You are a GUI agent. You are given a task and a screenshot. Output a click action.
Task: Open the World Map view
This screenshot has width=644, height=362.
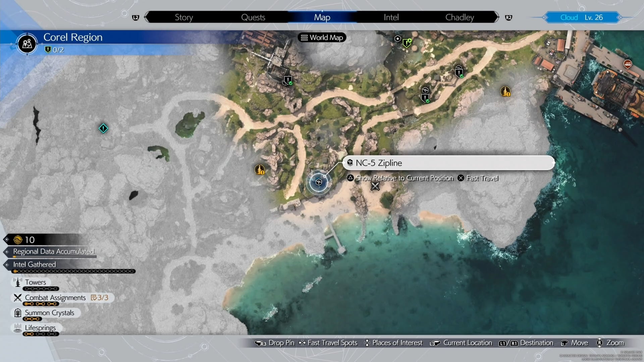[x=321, y=37]
